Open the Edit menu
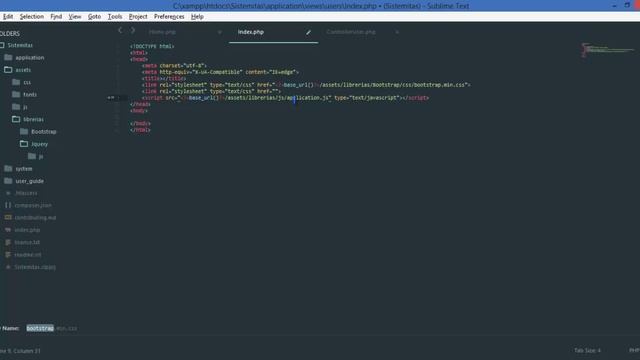Image resolution: width=640 pixels, height=360 pixels. coord(8,17)
